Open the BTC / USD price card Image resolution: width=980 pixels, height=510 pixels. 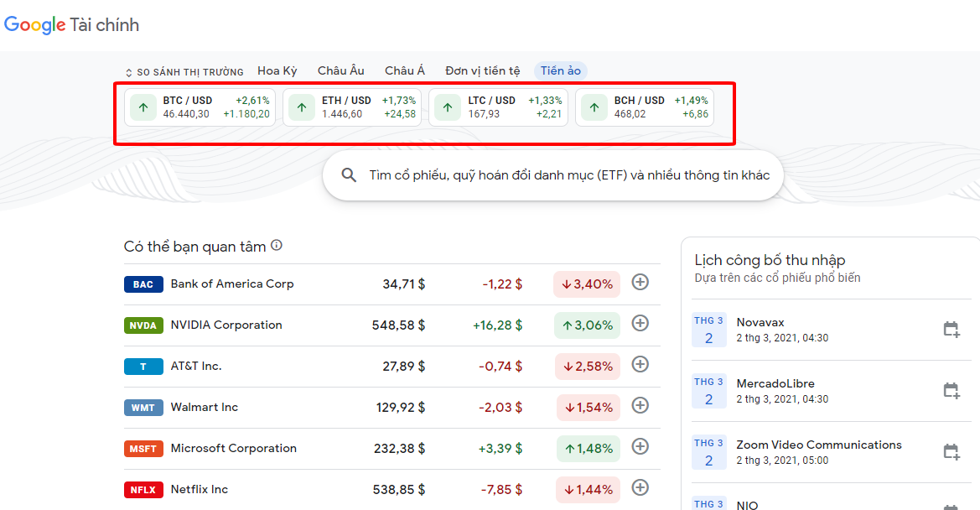point(200,107)
